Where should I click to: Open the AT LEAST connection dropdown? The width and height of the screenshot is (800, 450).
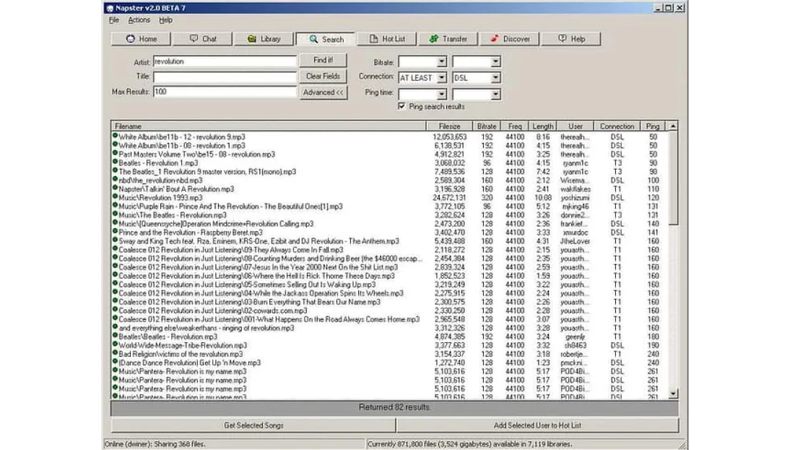(442, 78)
